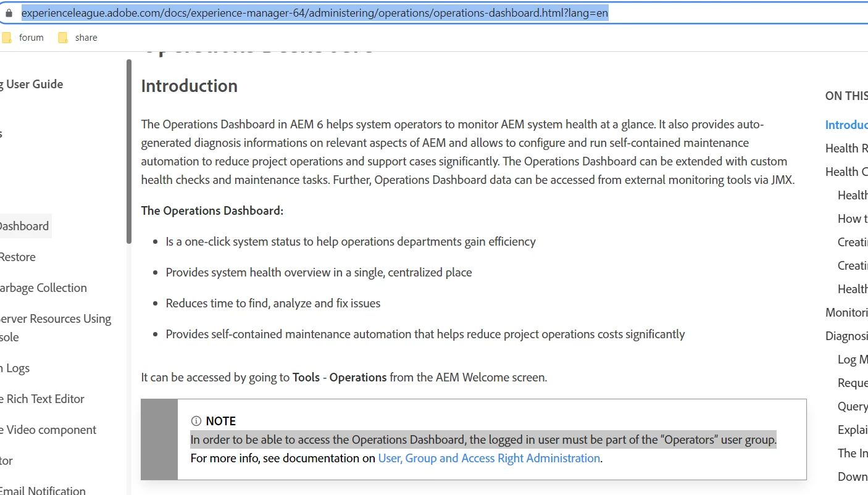Open Logs entry in left sidebar
This screenshot has height=495, width=868.
click(14, 368)
